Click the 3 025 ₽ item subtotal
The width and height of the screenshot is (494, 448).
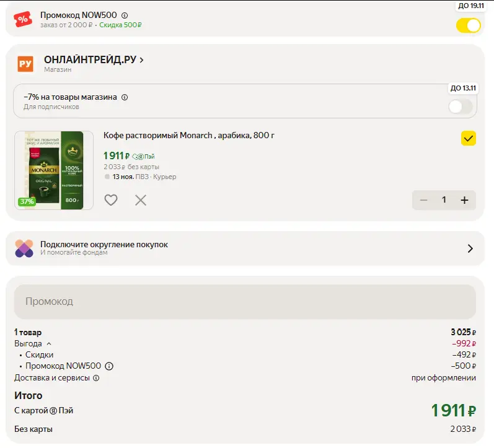[463, 332]
